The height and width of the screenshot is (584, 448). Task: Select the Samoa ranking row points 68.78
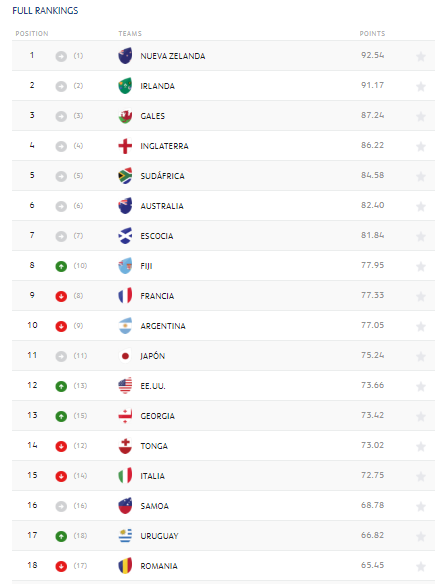click(372, 505)
